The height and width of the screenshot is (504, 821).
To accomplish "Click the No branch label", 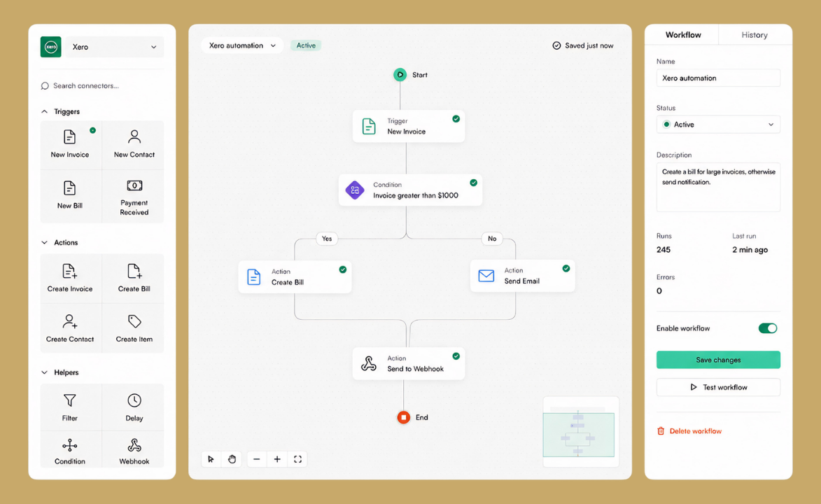I will (x=492, y=239).
